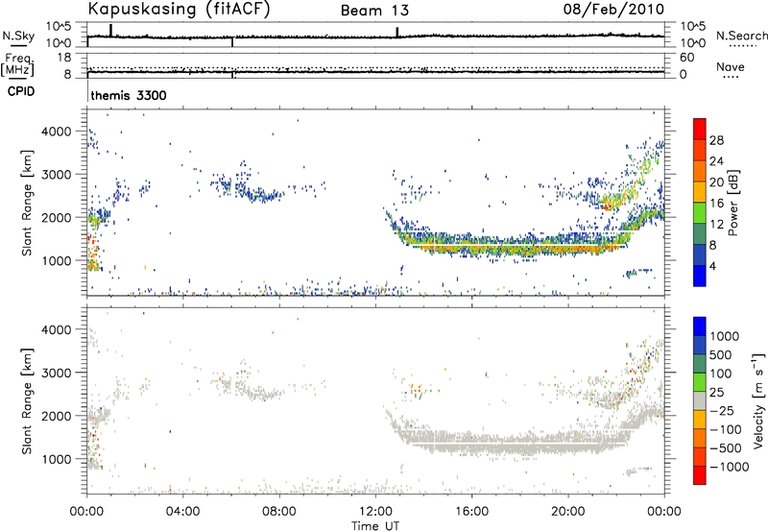Click the Nave legend label
The height and width of the screenshot is (532, 768).
[x=731, y=66]
